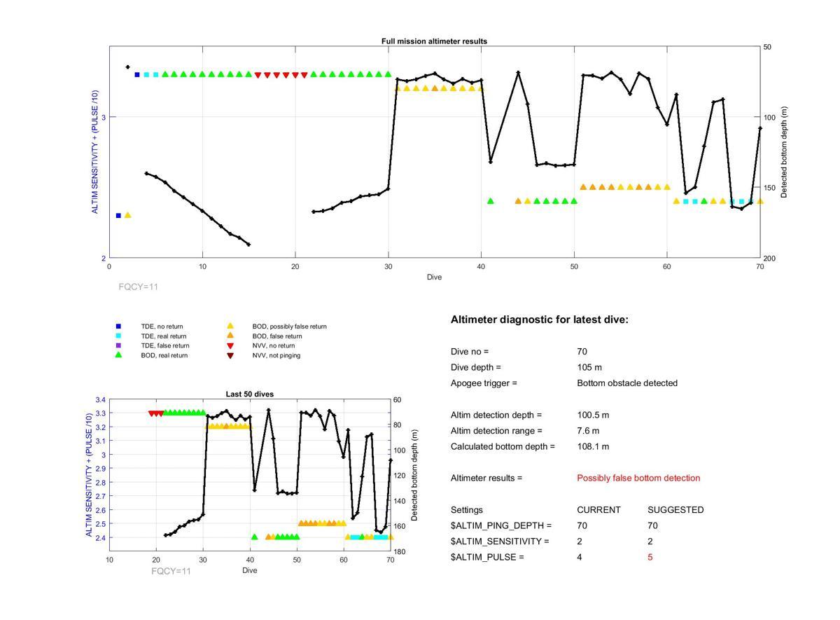The height and width of the screenshot is (620, 840).
Task: Click the "$ALTIM_PING_DEPTH =" setting name
Action: tap(501, 525)
